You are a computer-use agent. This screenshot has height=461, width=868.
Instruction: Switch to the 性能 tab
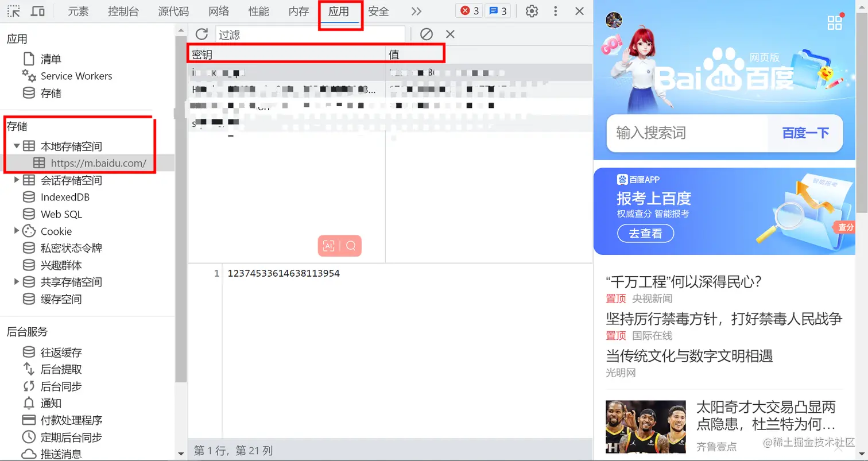pyautogui.click(x=259, y=11)
